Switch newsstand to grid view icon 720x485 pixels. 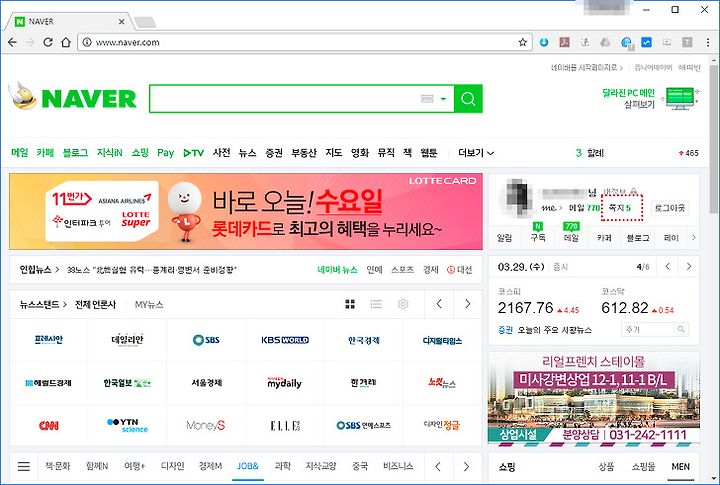point(350,304)
